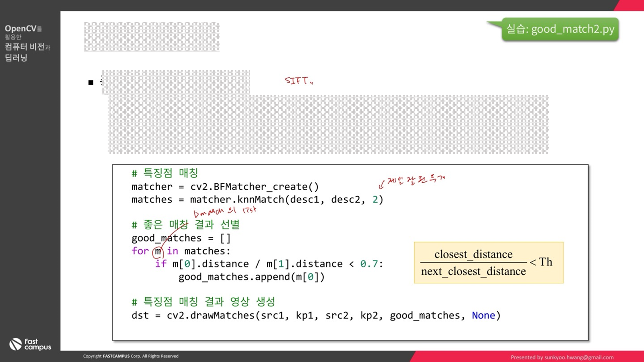Click the 특징점 매칭 comment at code top
This screenshot has height=362, width=644.
coord(165,173)
